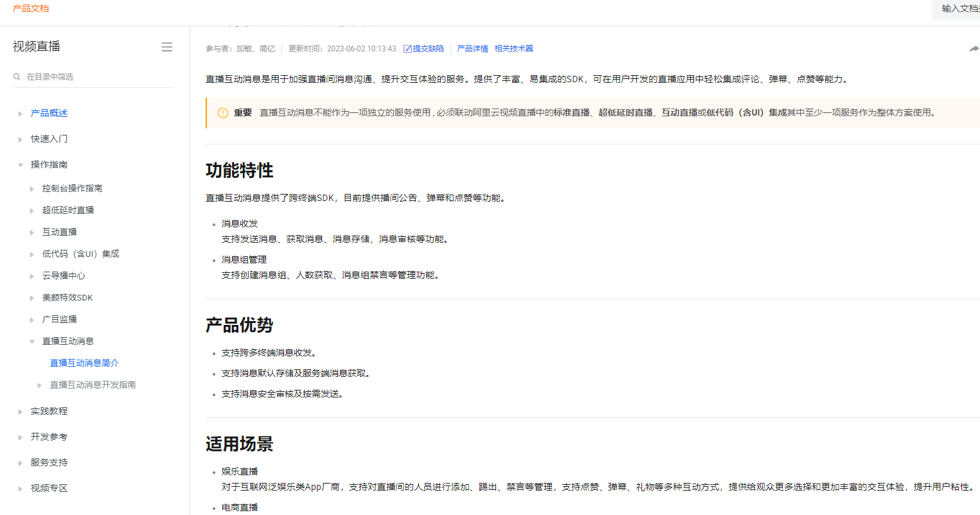Open the 相关技术圈 link
Viewport: 980px width, 515px height.
click(x=513, y=49)
